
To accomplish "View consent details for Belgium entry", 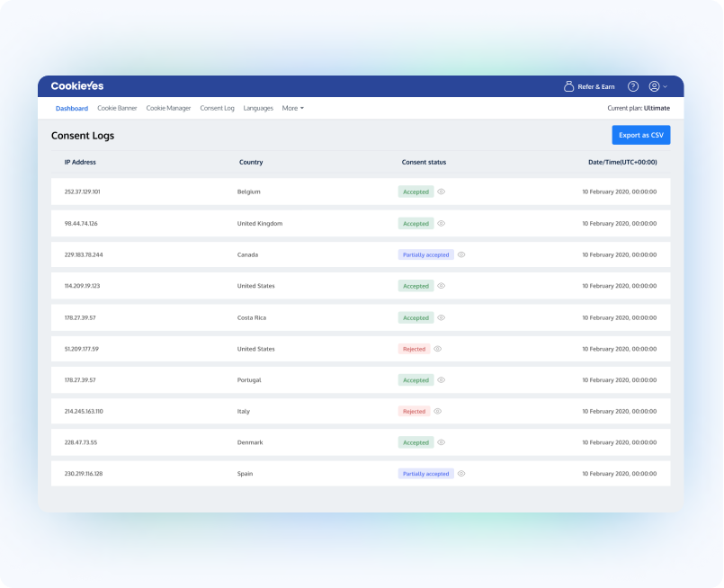I will (x=442, y=192).
